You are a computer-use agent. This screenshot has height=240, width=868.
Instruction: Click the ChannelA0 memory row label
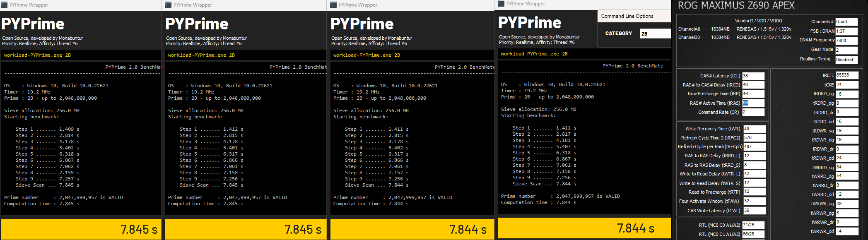click(x=689, y=29)
